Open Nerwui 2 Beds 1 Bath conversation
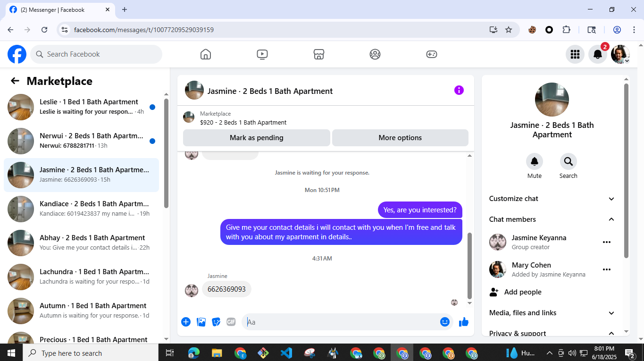Image resolution: width=644 pixels, height=361 pixels. click(x=81, y=141)
